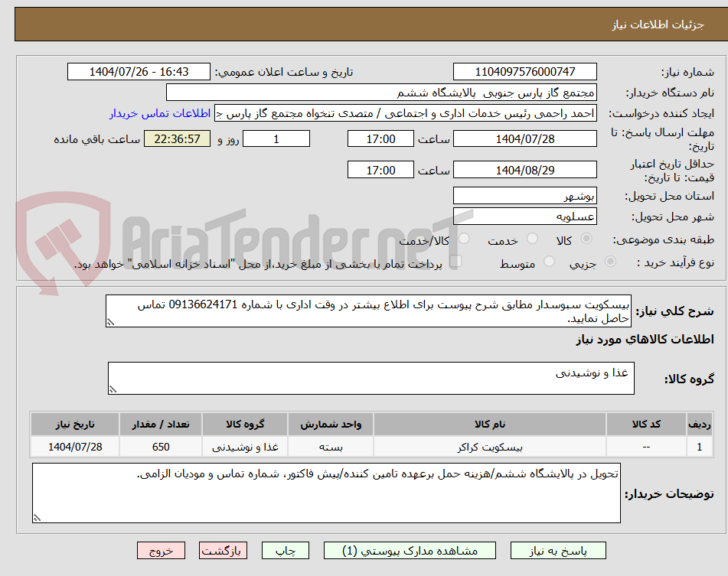The image size is (728, 576).
Task: Click the province field بوشهر
Action: (x=524, y=196)
